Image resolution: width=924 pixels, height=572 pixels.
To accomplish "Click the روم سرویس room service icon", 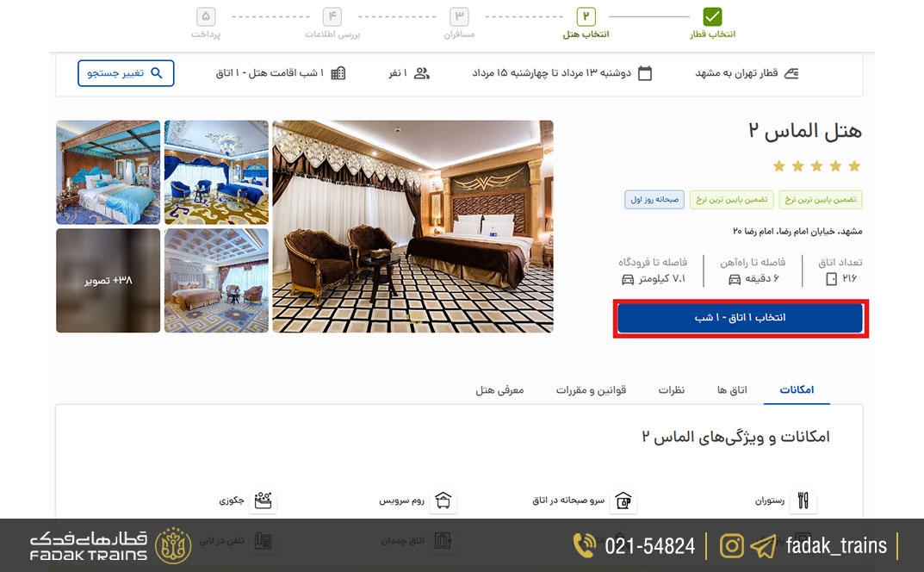I will (x=443, y=501).
